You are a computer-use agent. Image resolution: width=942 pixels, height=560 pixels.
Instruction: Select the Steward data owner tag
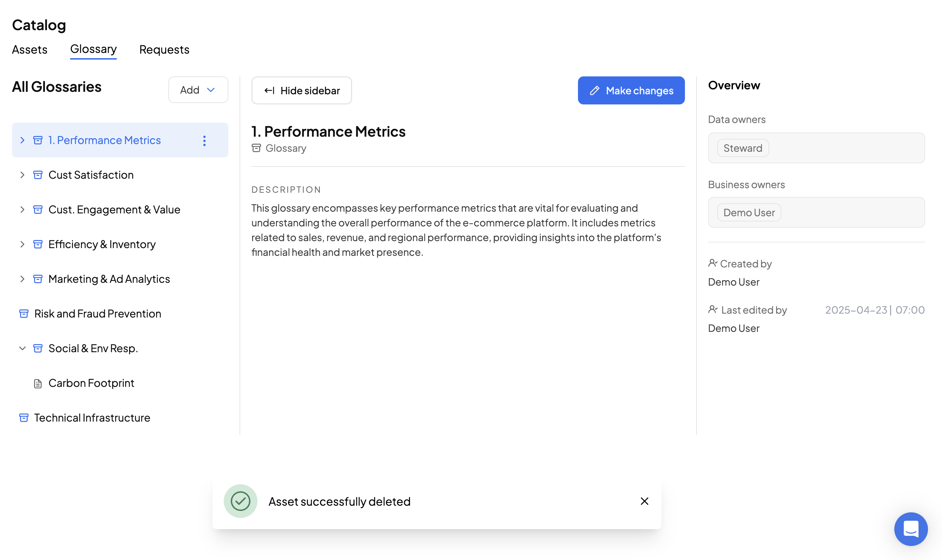pyautogui.click(x=742, y=148)
